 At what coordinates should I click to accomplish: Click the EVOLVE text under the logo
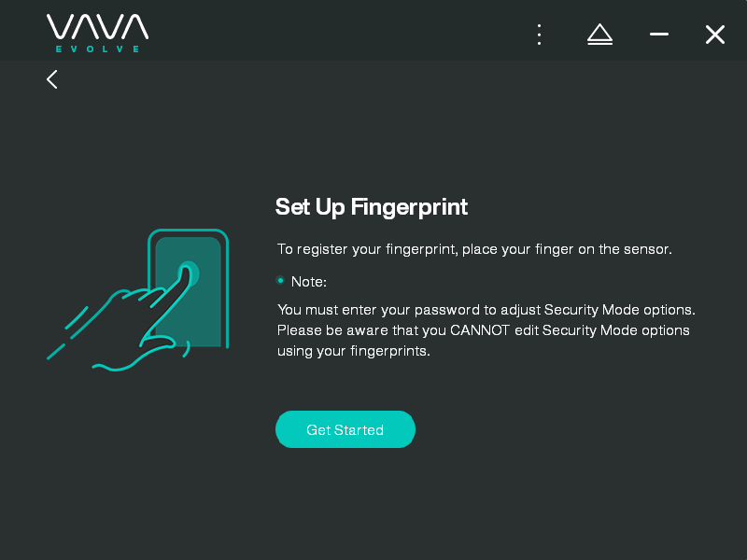coord(98,49)
